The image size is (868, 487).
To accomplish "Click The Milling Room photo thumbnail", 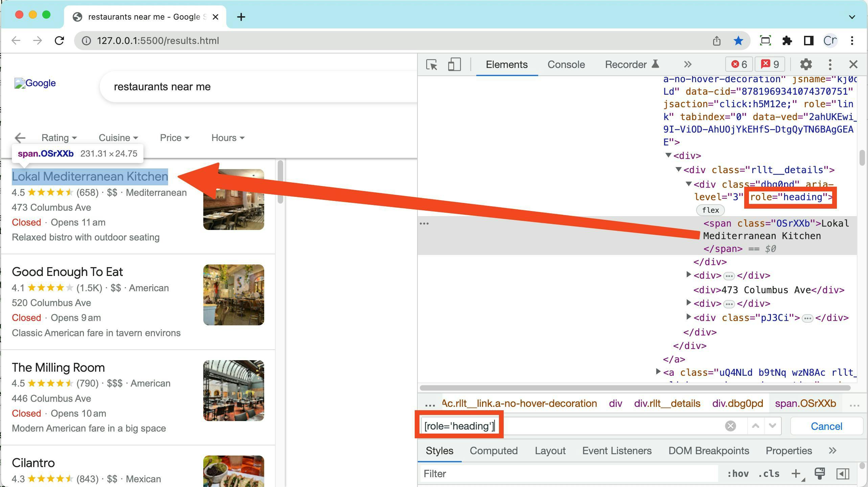I will 233,390.
